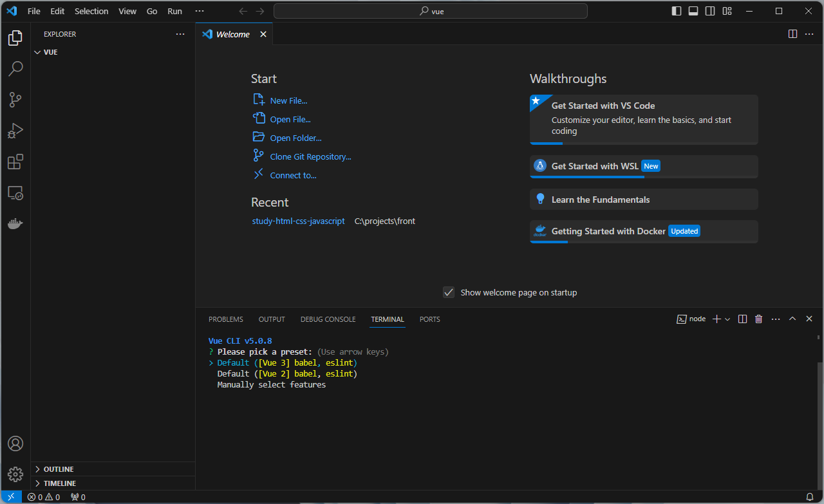Open Getting Started with Docker walkthrough

tap(644, 231)
